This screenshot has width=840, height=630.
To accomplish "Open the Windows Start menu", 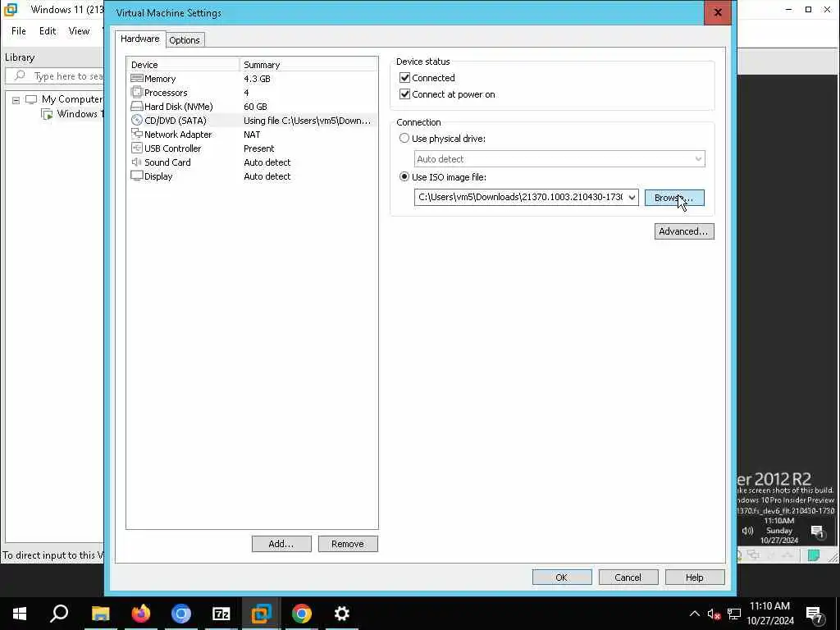I will coord(20,614).
